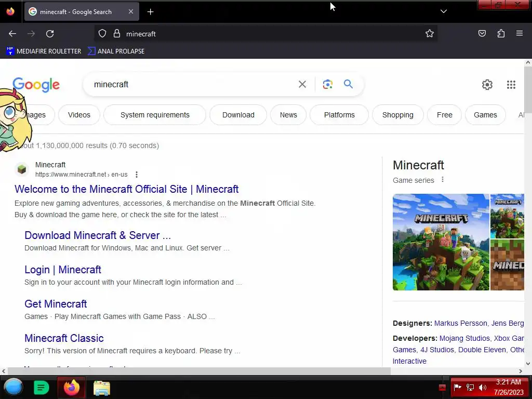Open the green notes app in taskbar

click(42, 388)
